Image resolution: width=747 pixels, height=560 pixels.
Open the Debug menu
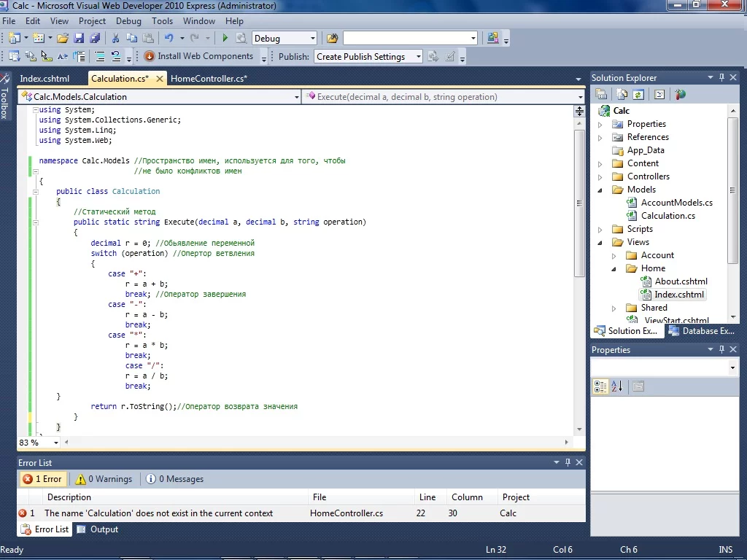coord(128,21)
